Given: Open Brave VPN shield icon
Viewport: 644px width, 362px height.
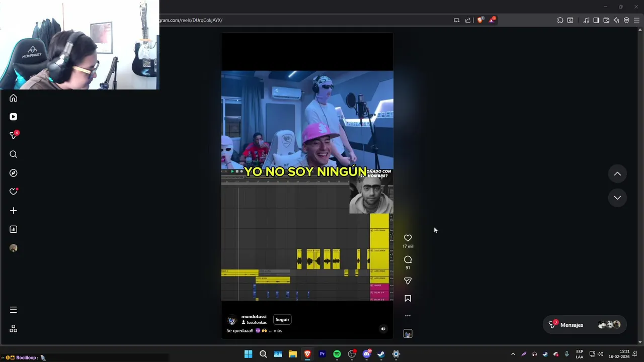Looking at the screenshot, I should (626, 20).
